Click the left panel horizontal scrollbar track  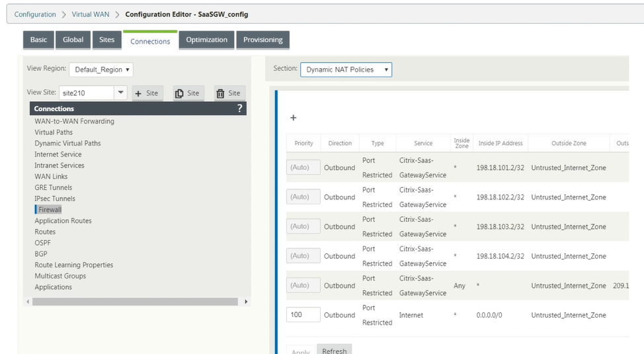[x=135, y=302]
